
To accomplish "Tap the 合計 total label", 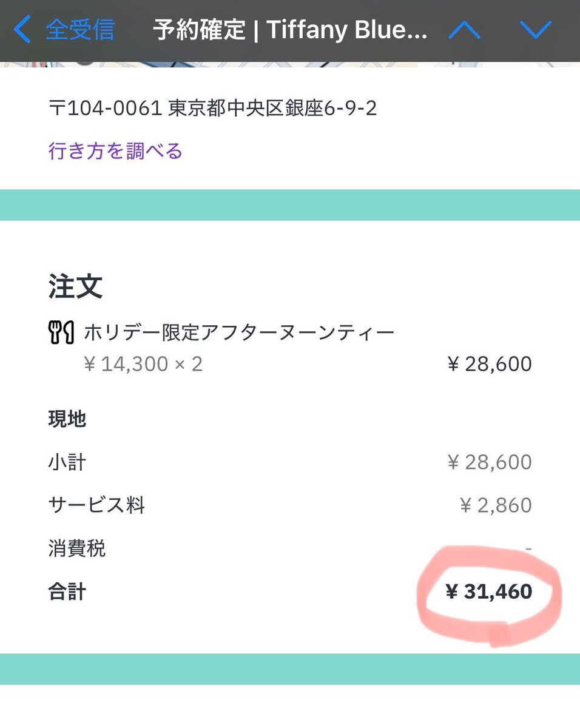I will pos(67,591).
